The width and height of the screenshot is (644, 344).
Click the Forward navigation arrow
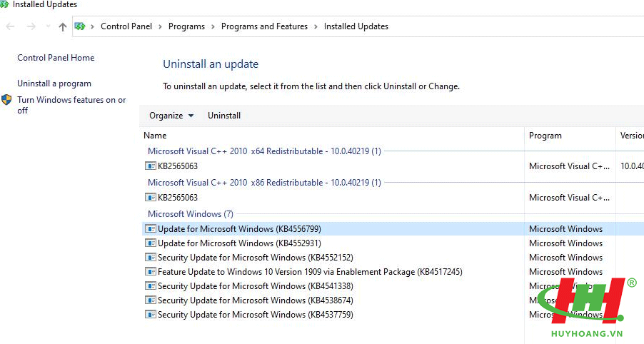[31, 26]
